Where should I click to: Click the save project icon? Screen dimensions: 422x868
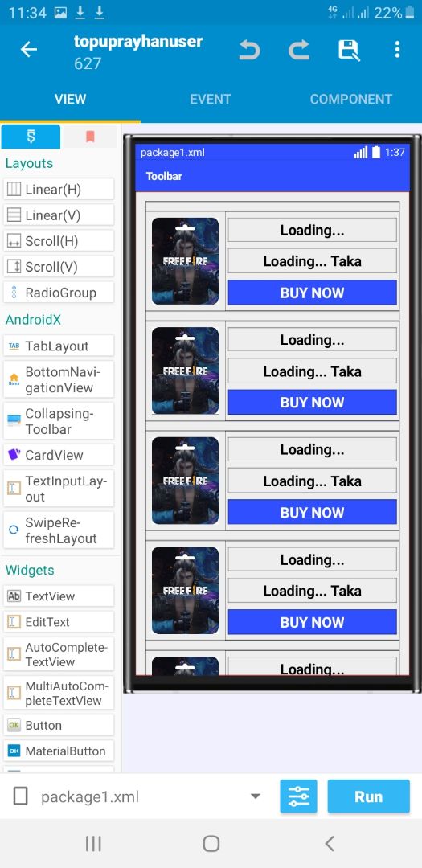[349, 51]
